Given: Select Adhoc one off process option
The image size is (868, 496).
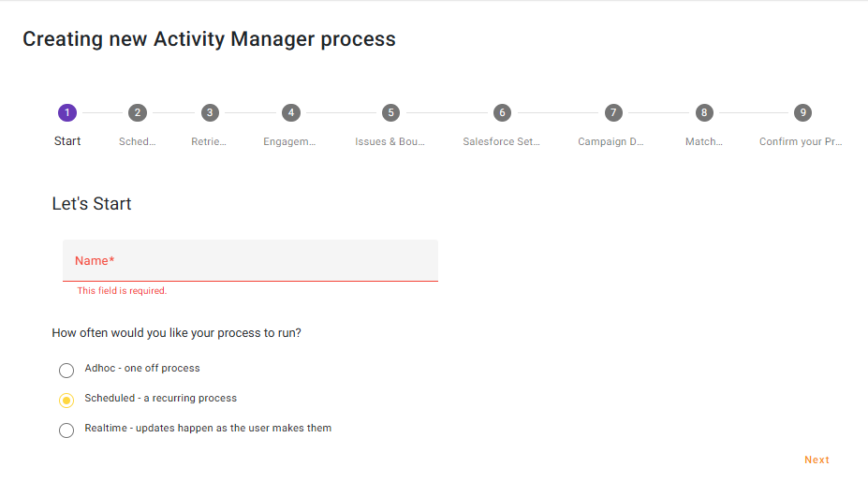Looking at the screenshot, I should click(x=66, y=370).
